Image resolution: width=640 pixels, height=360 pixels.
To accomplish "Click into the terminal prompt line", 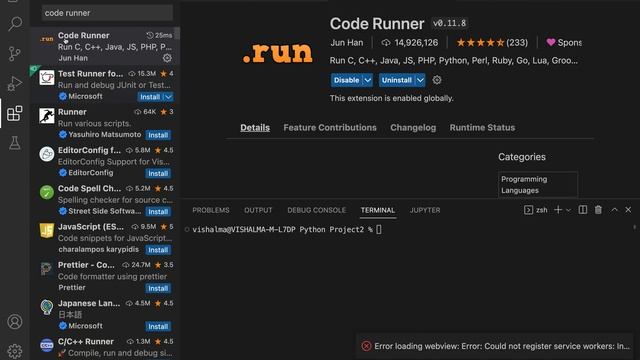I will pos(287,229).
